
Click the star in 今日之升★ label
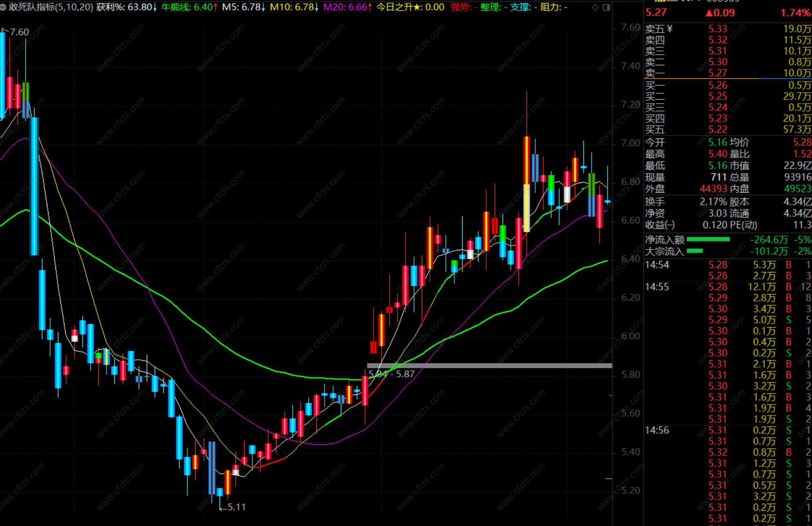click(x=418, y=7)
